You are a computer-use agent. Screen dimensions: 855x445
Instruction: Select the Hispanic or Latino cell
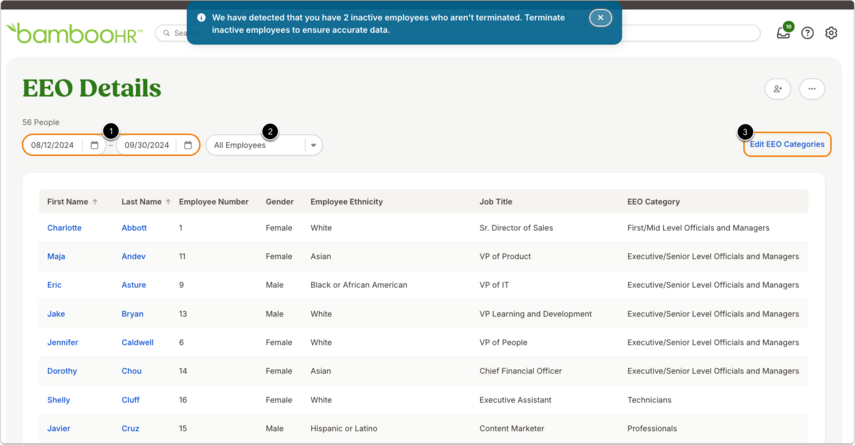(344, 428)
